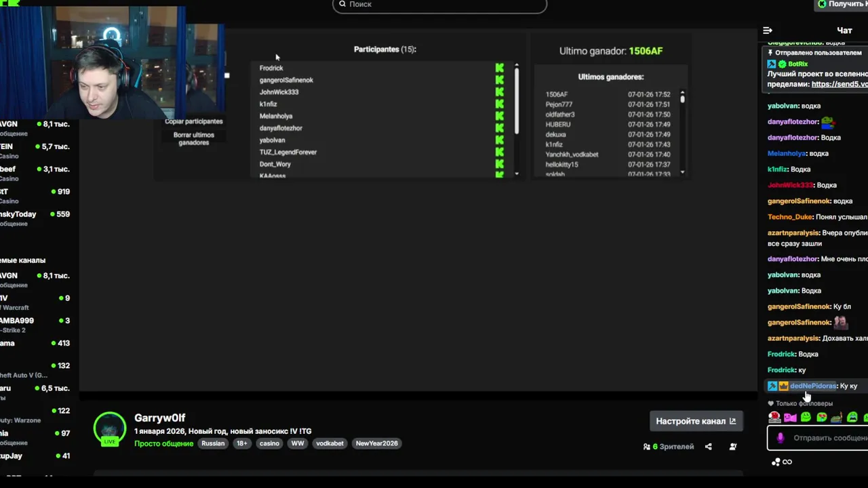The width and height of the screenshot is (868, 488).
Task: Open the Просто общение category link
Action: 163,443
